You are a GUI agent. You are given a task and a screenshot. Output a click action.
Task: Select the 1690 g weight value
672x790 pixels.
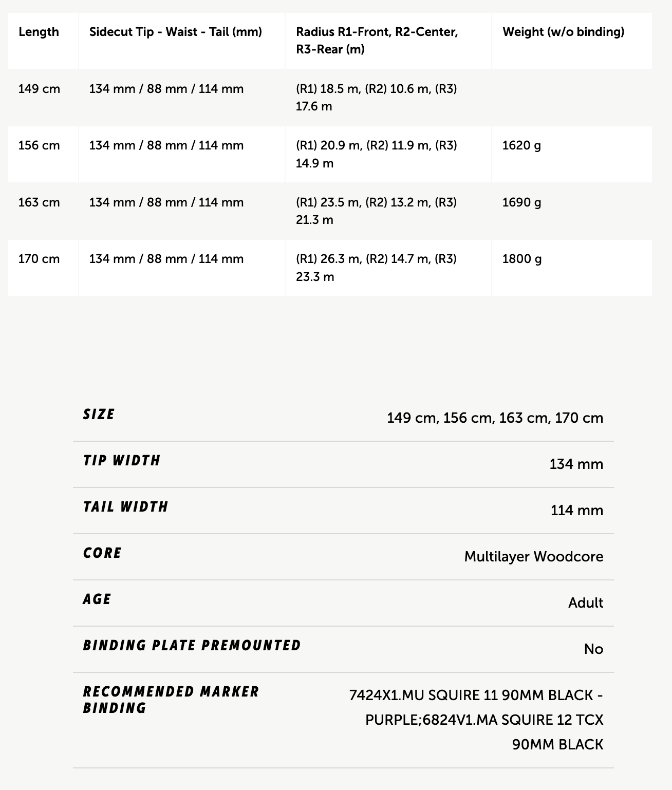[521, 202]
